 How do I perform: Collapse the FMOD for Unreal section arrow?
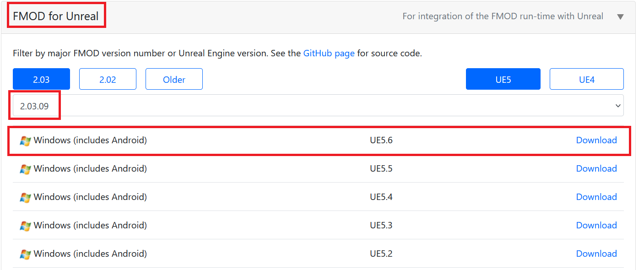click(x=620, y=17)
